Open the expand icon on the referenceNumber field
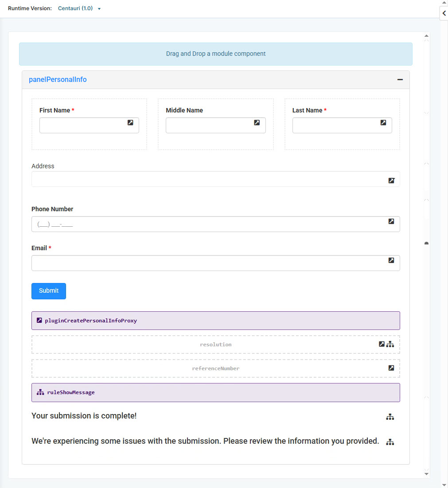 [x=391, y=368]
